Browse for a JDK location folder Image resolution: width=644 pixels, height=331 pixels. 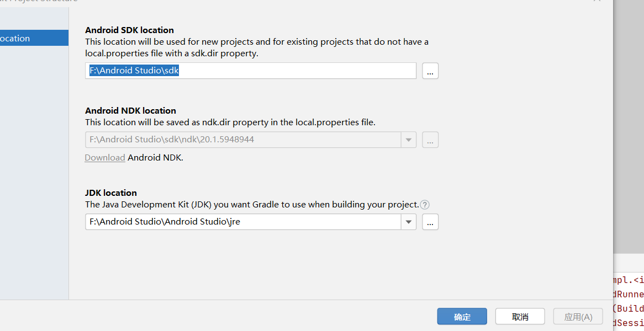tap(430, 222)
